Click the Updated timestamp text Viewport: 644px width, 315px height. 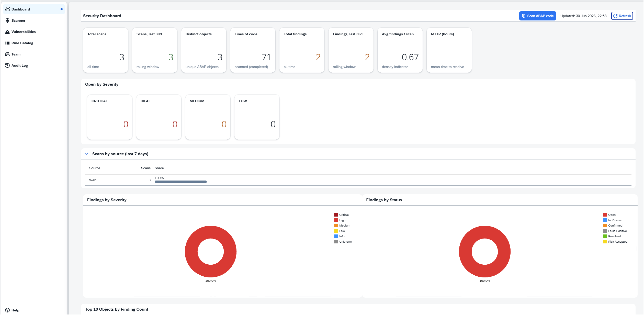coord(583,16)
